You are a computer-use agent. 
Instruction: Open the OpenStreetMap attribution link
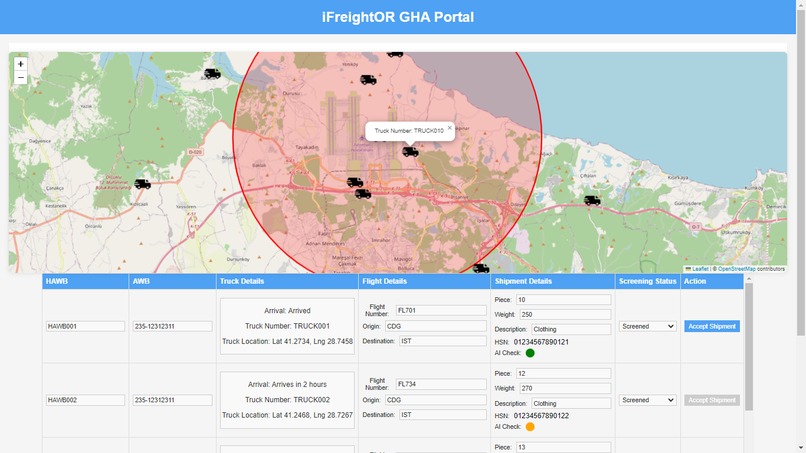[737, 269]
